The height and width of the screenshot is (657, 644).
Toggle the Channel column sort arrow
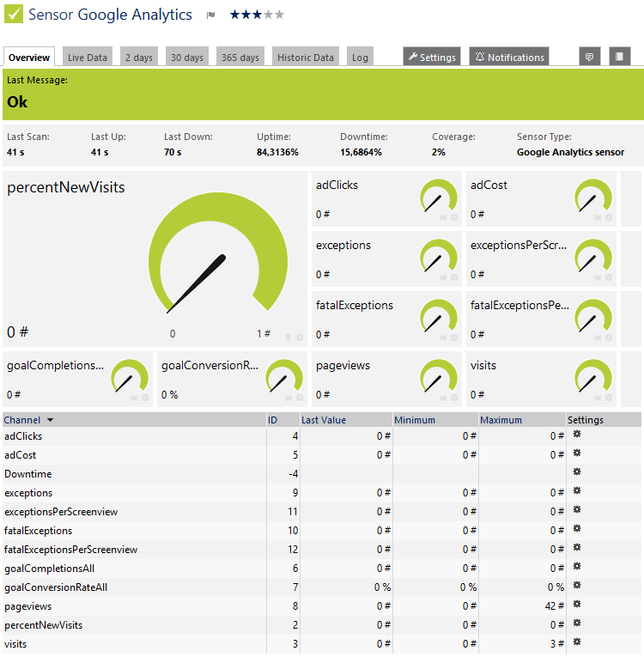coord(51,420)
